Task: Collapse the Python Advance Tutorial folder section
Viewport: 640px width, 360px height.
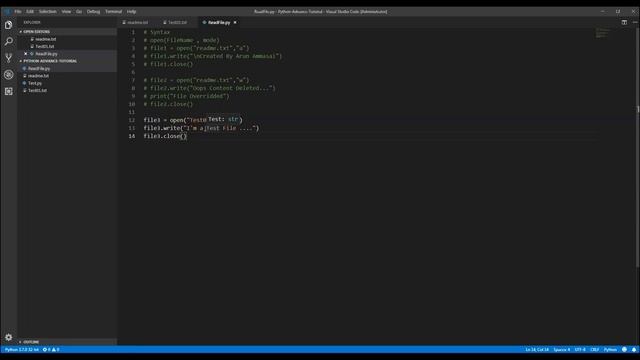Action: point(50,61)
